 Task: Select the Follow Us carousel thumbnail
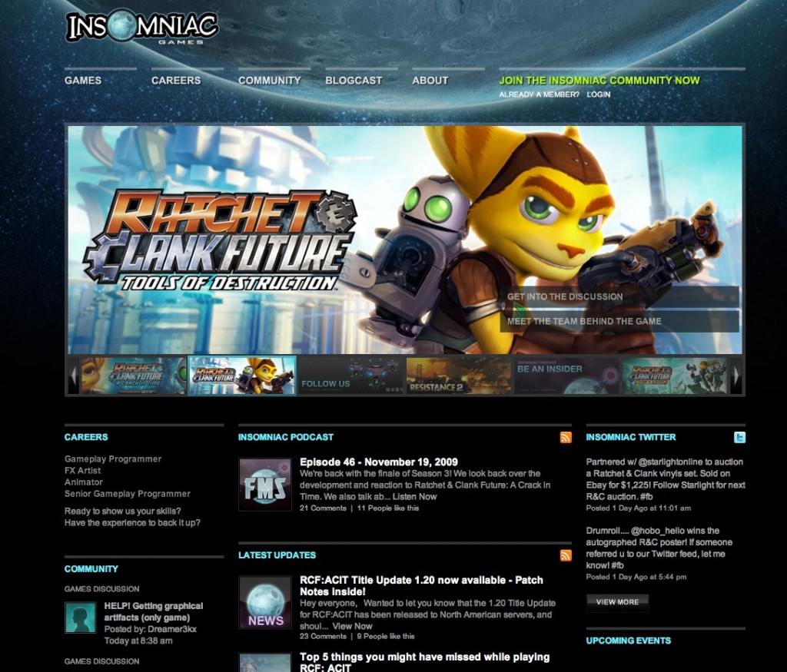point(350,375)
